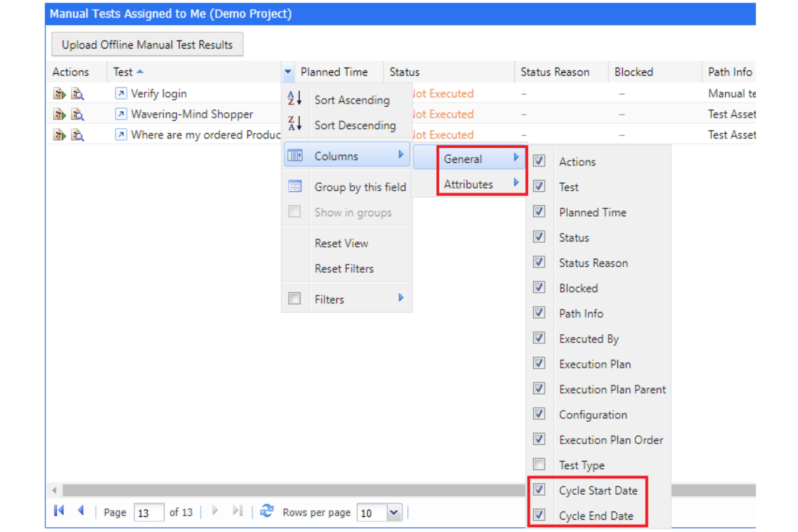Click the Columns grid icon
798x532 pixels.
pos(295,156)
